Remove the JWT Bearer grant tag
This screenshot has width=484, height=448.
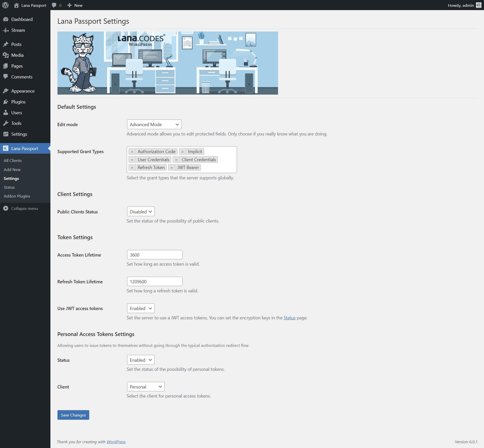pos(171,168)
